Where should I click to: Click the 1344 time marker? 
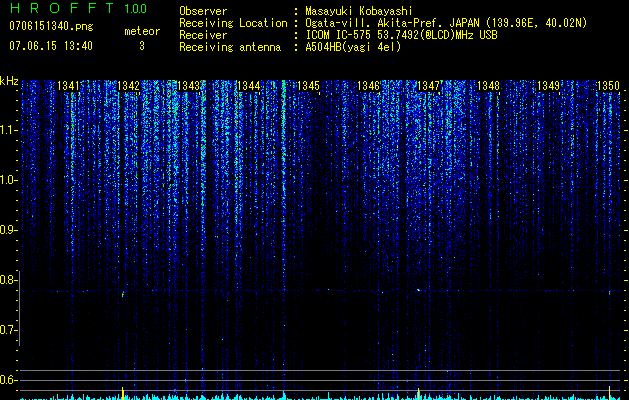248,86
